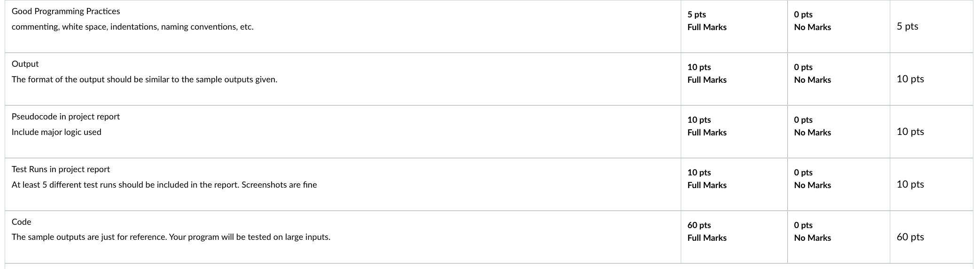
Task: Click the text about 5 different test runs
Action: tap(164, 185)
